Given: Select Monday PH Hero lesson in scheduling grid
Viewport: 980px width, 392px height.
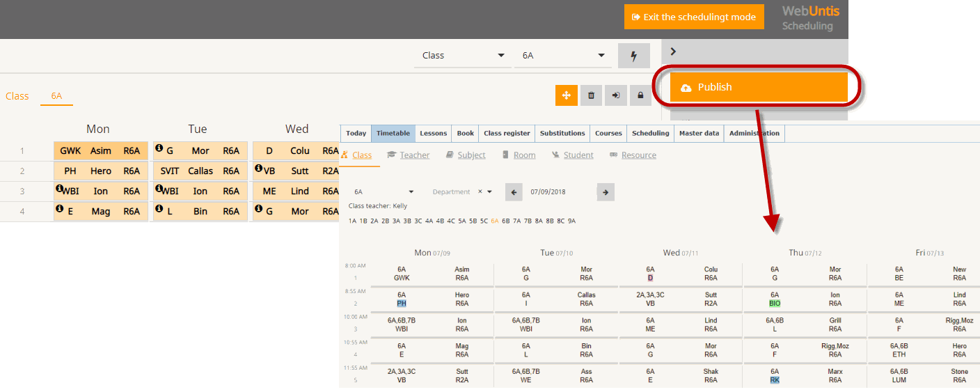Looking at the screenshot, I should point(101,171).
